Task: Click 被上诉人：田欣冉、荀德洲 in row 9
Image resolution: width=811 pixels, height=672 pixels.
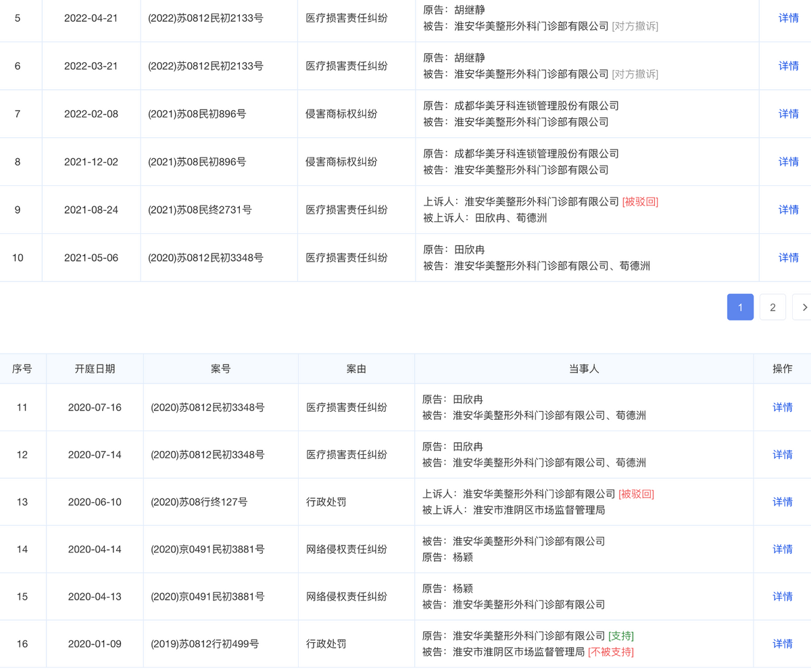Action: (485, 218)
